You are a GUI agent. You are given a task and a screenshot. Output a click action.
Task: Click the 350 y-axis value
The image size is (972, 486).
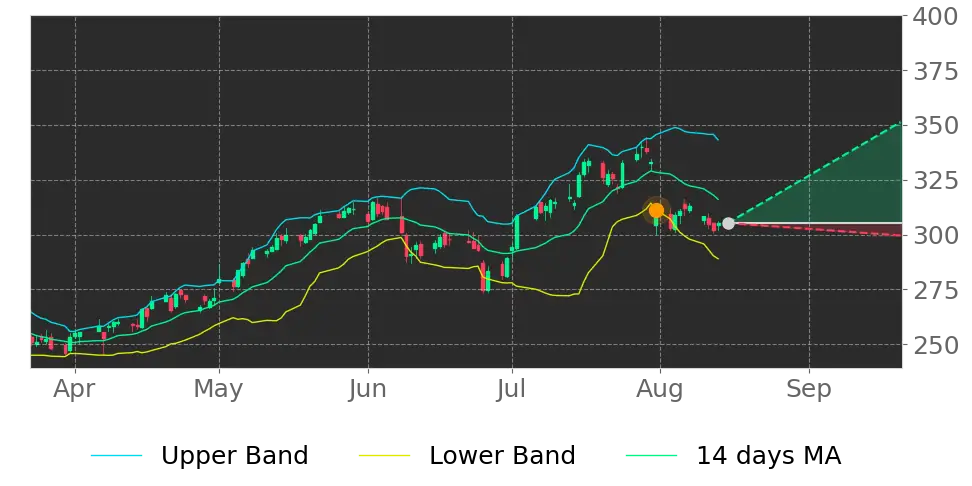point(938,126)
